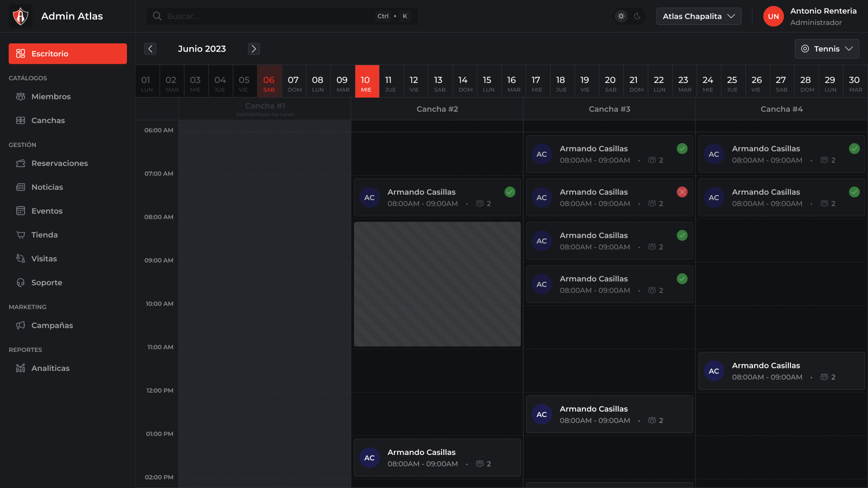This screenshot has width=868, height=488.
Task: Click red rejected status on Cancha #3 reservation
Action: [x=682, y=192]
